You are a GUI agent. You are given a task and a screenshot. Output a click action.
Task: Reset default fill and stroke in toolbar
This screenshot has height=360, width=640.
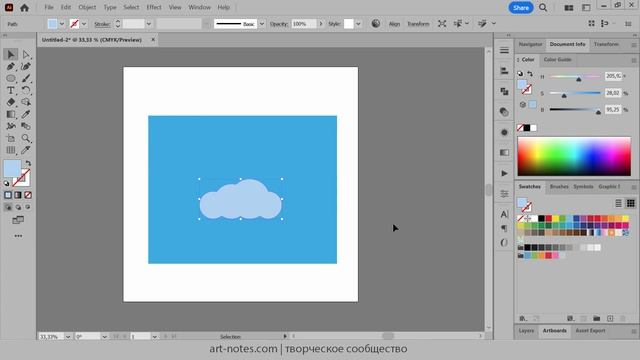click(7, 184)
